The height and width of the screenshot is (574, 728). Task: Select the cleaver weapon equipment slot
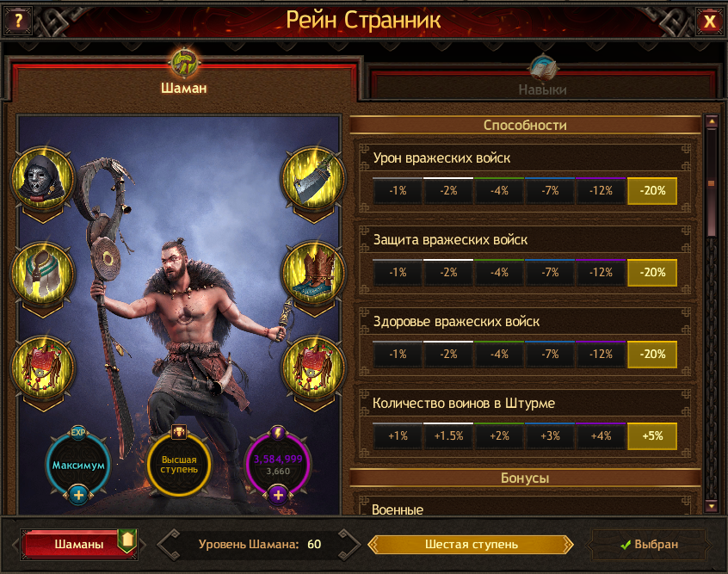coord(314,179)
